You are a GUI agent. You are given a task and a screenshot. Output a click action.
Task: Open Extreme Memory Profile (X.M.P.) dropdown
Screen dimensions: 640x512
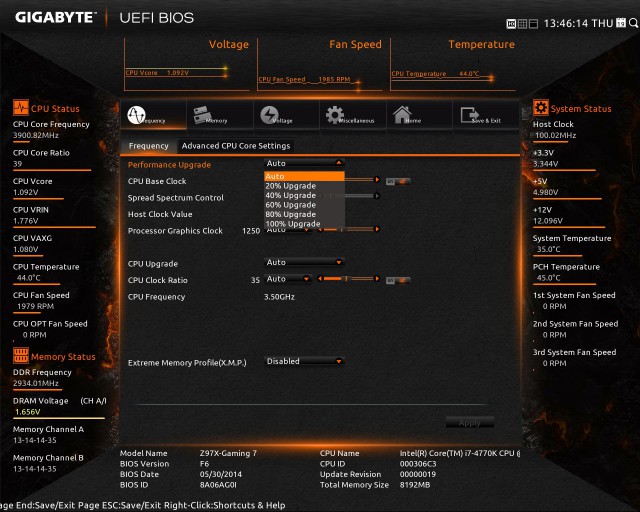coord(304,361)
